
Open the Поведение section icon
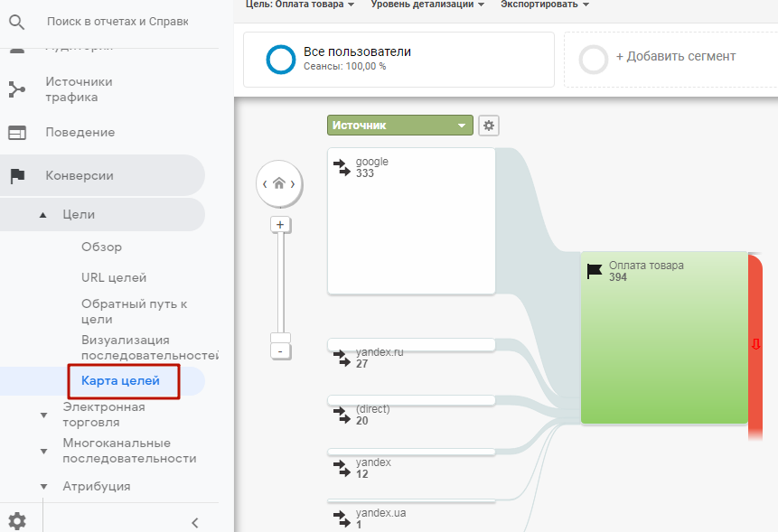(17, 133)
